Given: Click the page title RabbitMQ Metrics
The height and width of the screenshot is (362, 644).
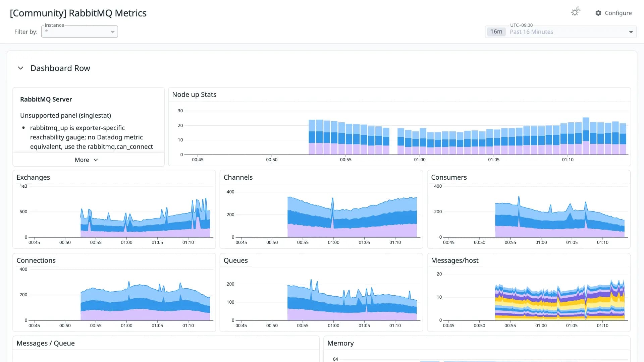Looking at the screenshot, I should [78, 13].
